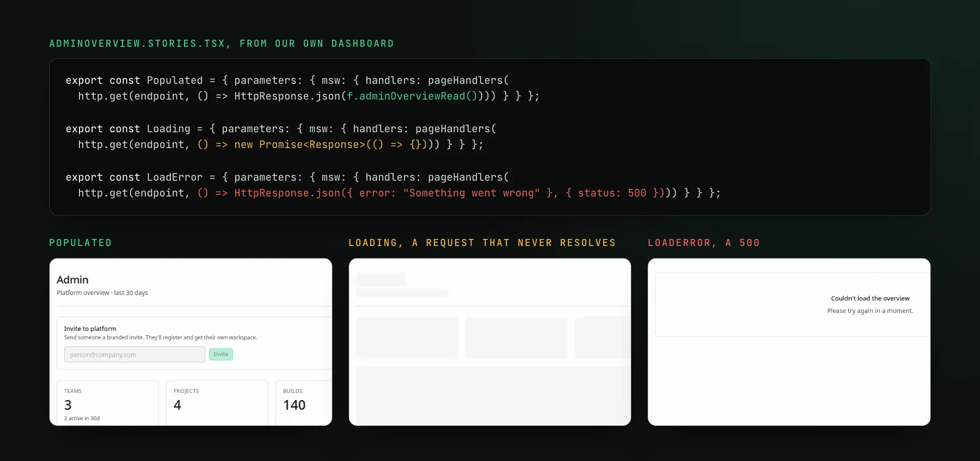Click "Please try again in a moment." text

[870, 311]
